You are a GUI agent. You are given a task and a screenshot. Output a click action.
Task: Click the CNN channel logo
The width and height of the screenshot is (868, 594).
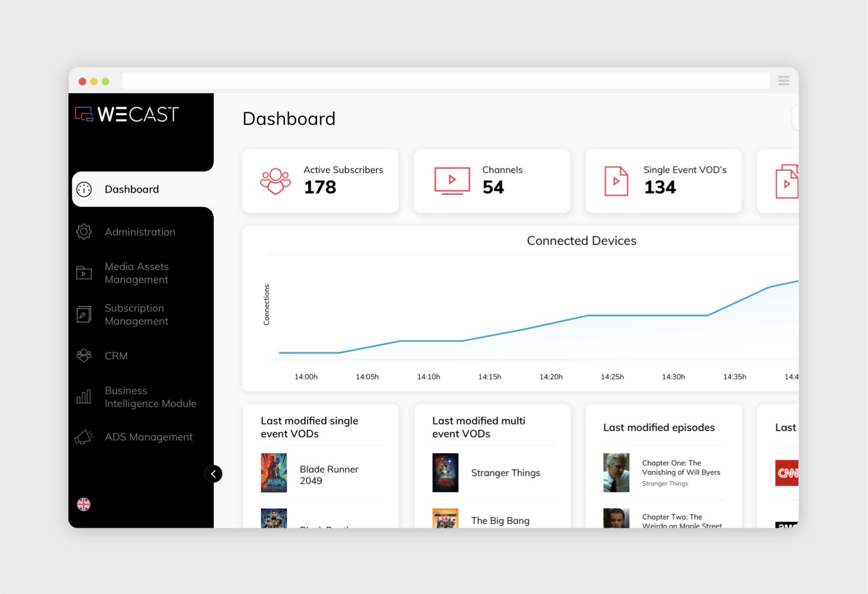787,472
